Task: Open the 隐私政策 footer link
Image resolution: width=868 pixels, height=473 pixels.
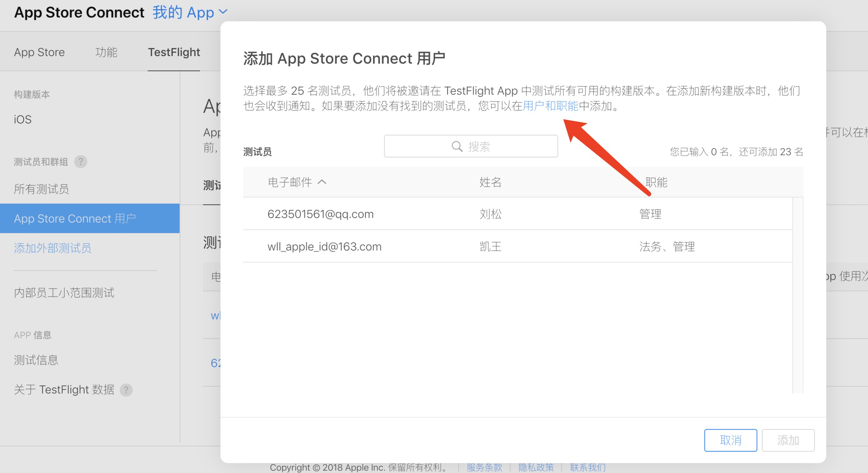Action: click(536, 468)
